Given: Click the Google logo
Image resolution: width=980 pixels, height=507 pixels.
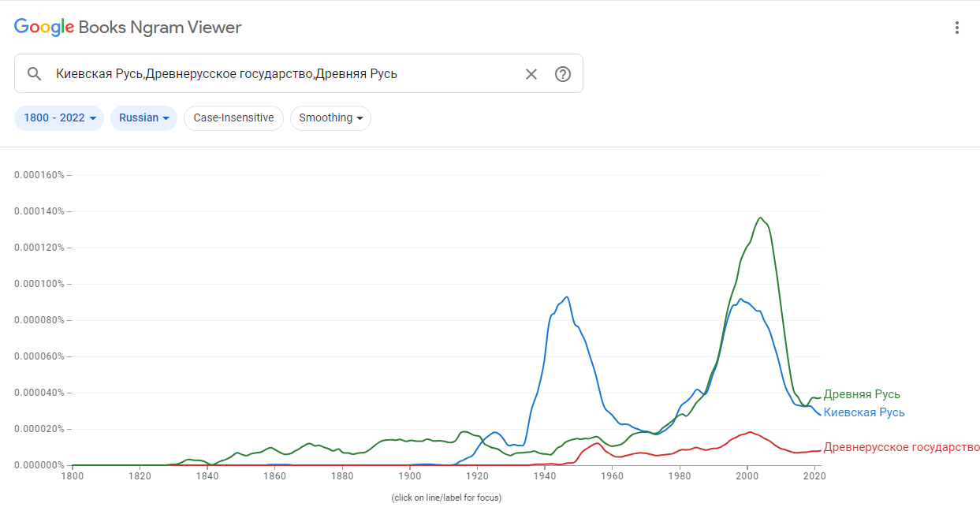Looking at the screenshot, I should pos(44,28).
